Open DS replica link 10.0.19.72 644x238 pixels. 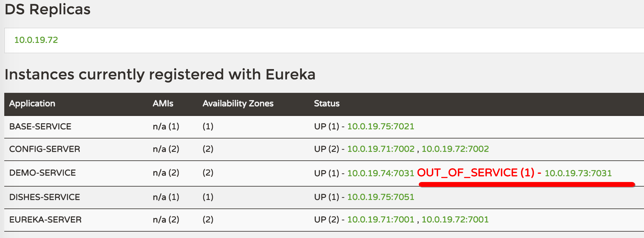pos(36,40)
